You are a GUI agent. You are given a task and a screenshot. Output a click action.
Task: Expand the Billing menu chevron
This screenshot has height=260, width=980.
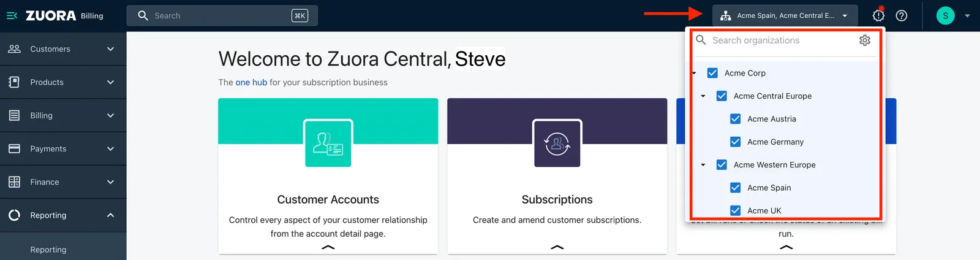(110, 115)
